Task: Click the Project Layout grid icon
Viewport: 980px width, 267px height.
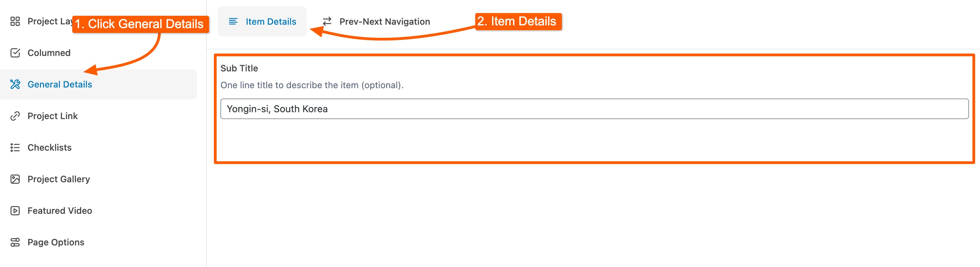Action: pos(15,21)
